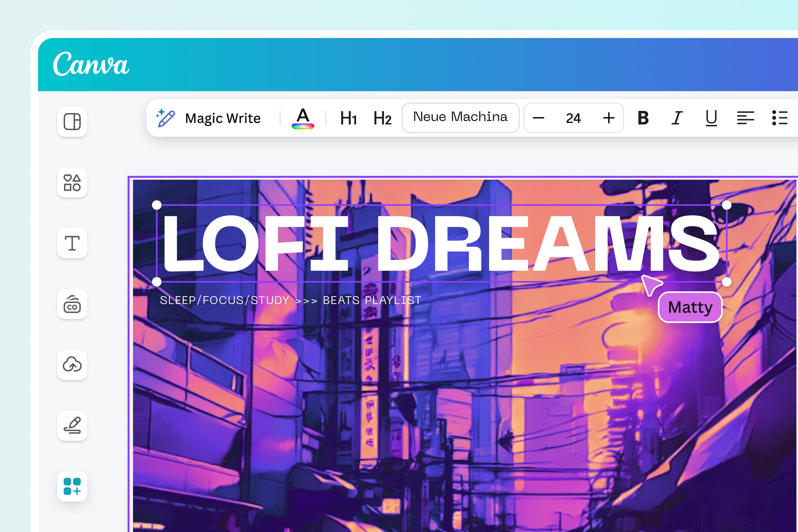Apply Heading 1 style
Viewport: 798px width, 532px height.
349,118
